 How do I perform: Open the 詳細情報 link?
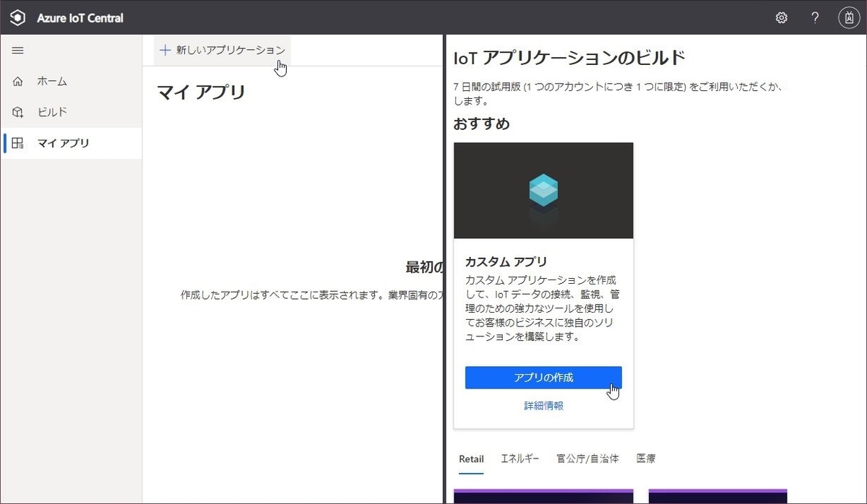tap(543, 406)
